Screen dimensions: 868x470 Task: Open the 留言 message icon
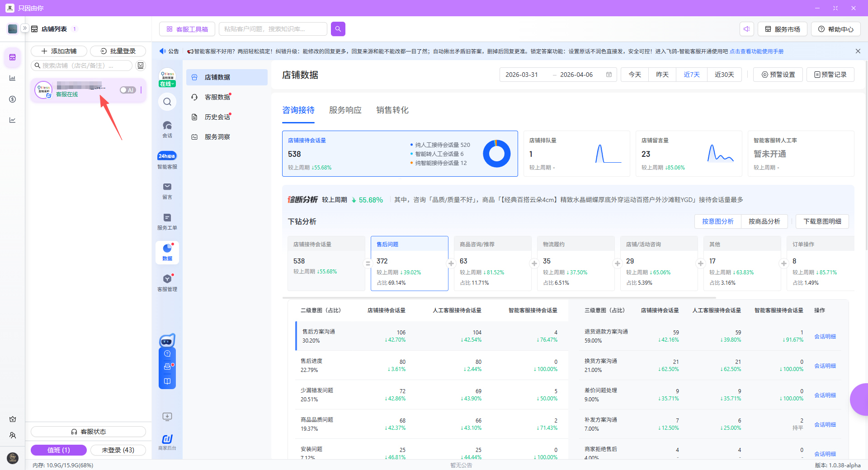167,191
